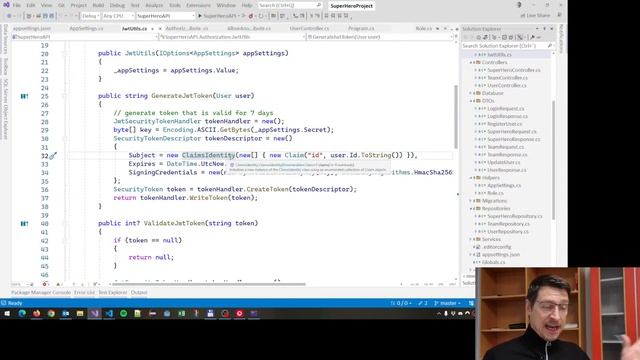The image size is (640, 360).
Task: Open the Any CPU platform dropdown
Action: (118, 16)
